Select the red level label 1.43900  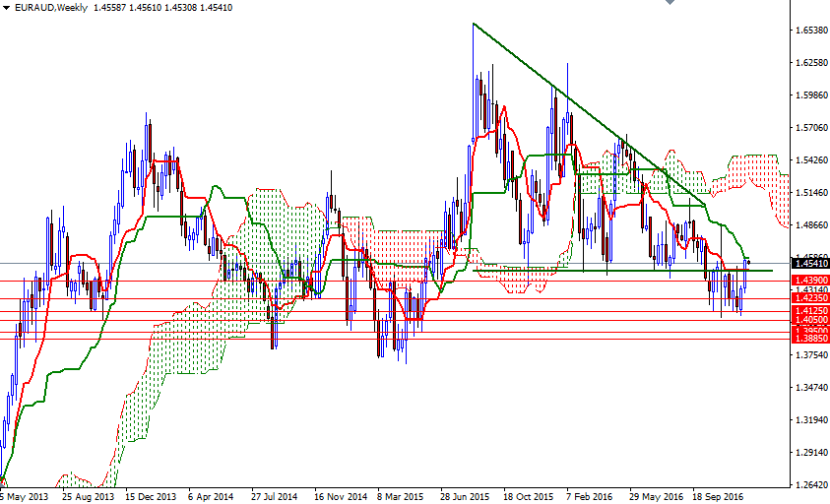tap(811, 281)
